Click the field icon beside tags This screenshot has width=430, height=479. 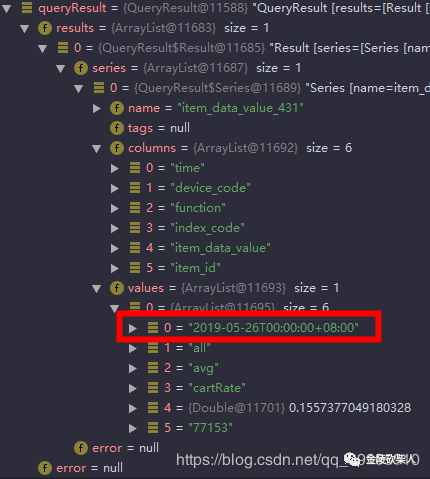tap(117, 128)
